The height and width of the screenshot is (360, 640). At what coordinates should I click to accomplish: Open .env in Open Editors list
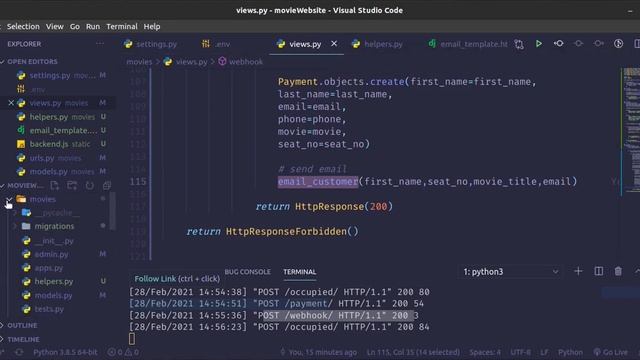point(57,89)
